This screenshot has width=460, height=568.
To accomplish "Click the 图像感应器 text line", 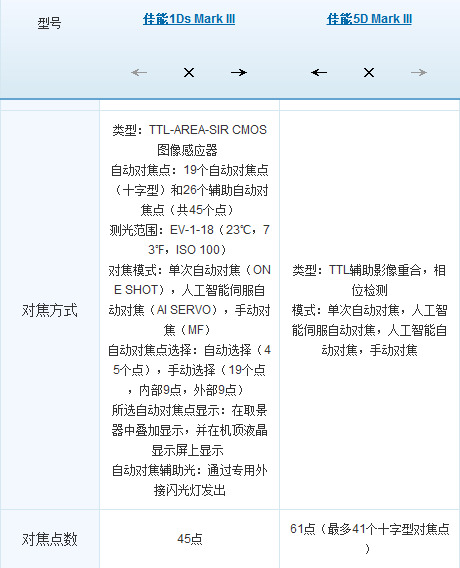I will [187, 150].
